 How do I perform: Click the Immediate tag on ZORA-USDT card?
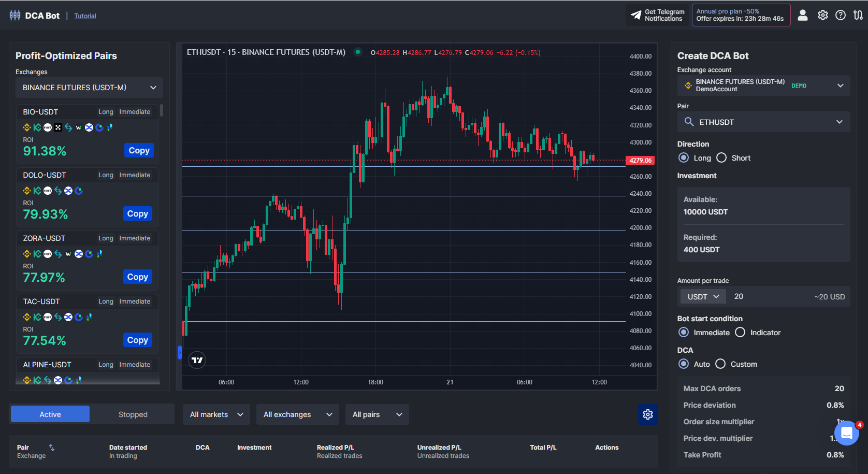coord(135,238)
